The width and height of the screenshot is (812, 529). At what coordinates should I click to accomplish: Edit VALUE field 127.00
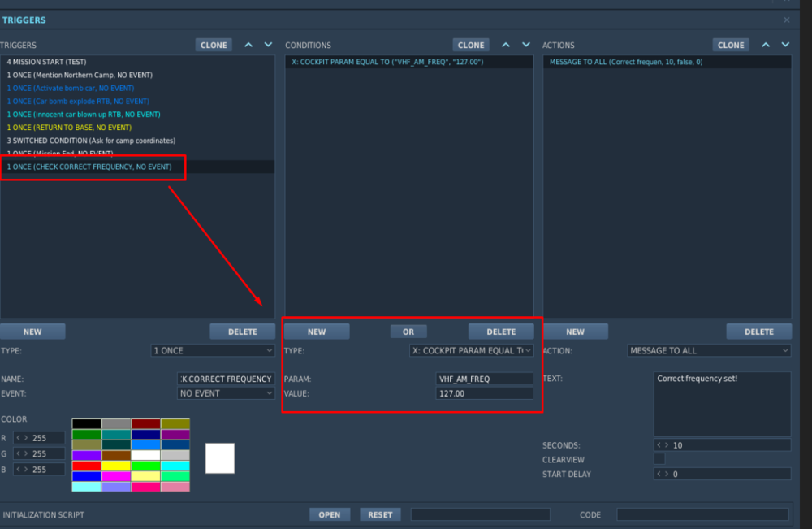point(484,393)
